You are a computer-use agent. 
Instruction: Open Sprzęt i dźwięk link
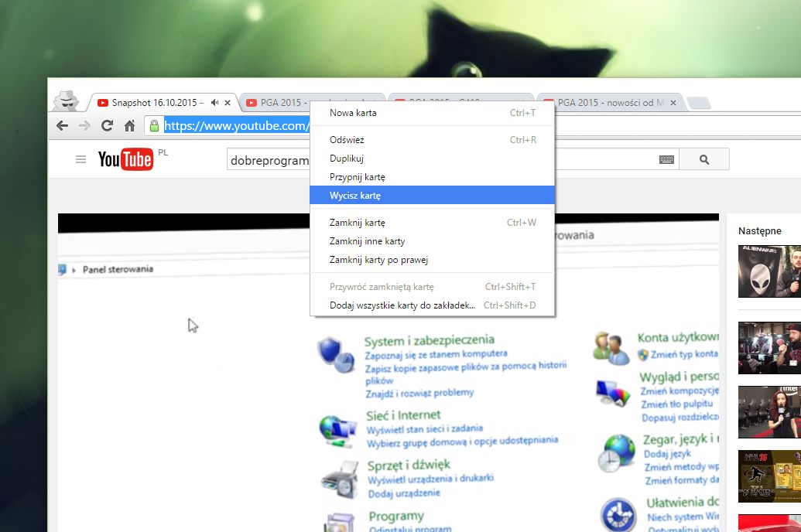tap(409, 465)
